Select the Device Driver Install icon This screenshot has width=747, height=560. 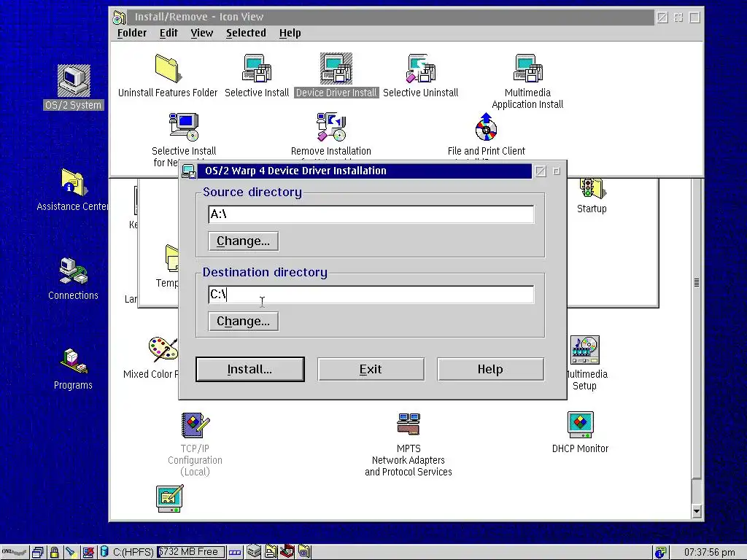[336, 69]
